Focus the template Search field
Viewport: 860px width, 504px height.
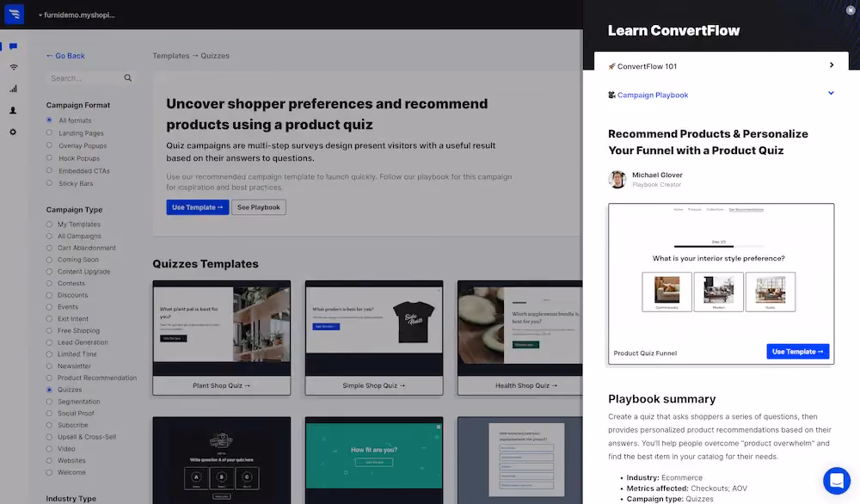click(85, 78)
